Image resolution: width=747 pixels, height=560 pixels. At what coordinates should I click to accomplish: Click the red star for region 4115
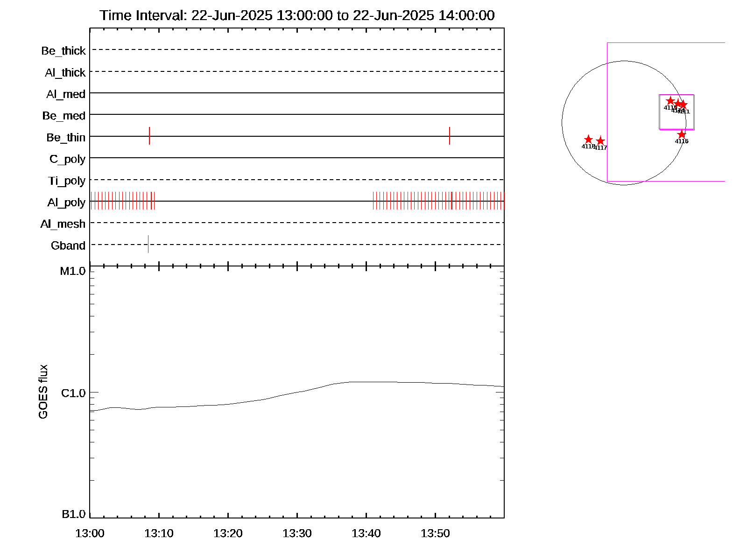670,101
